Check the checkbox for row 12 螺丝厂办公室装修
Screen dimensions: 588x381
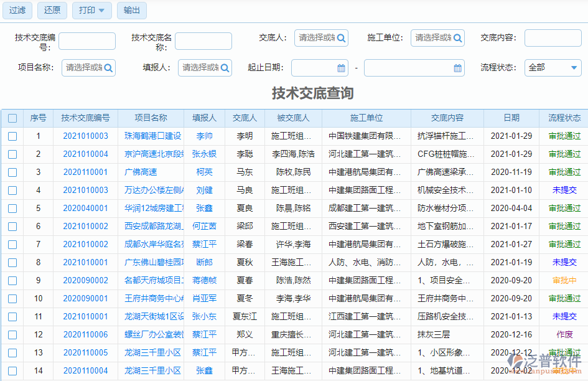(x=12, y=334)
